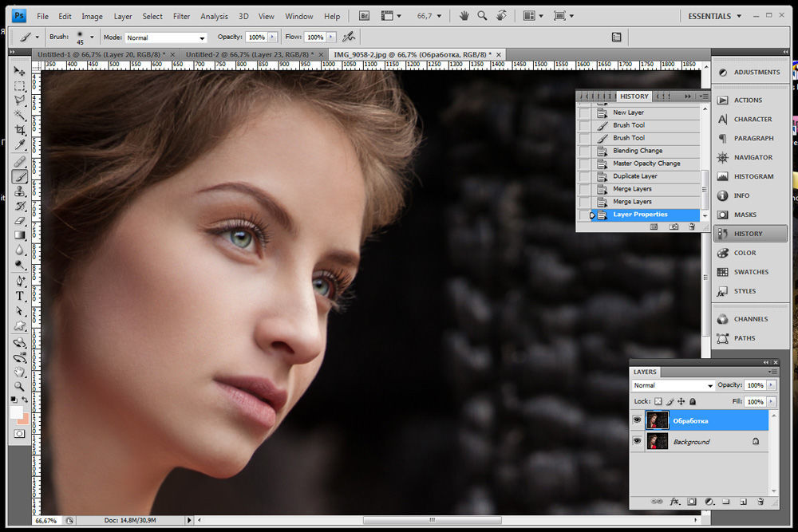Choose the Type tool
The height and width of the screenshot is (532, 798).
(x=20, y=296)
